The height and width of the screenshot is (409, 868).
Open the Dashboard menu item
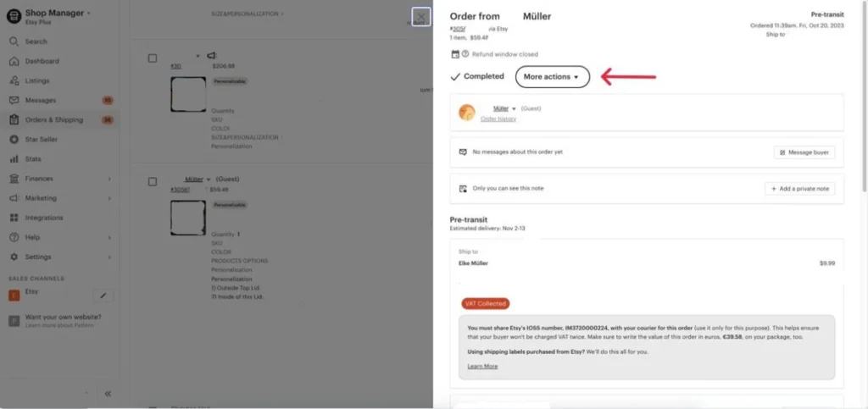coord(42,61)
